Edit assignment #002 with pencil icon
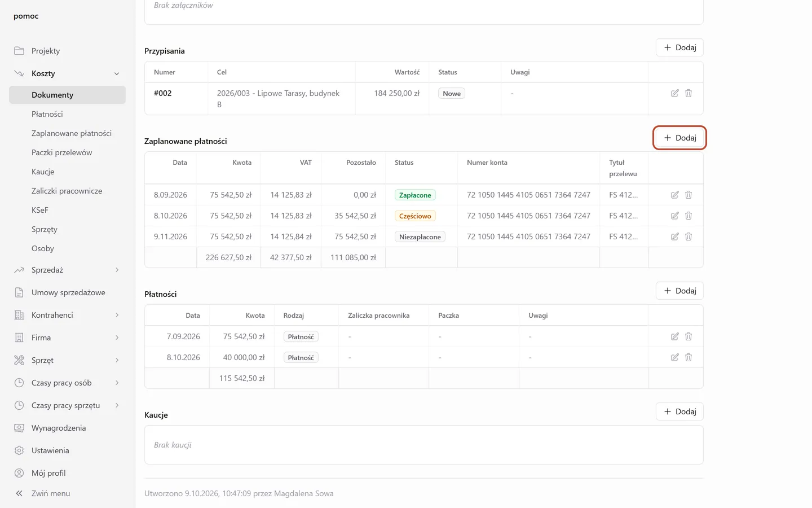This screenshot has width=812, height=508. coord(674,93)
